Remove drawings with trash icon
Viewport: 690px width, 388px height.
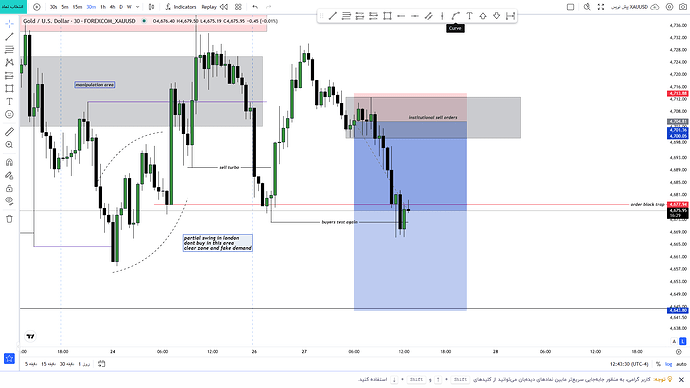point(9,219)
